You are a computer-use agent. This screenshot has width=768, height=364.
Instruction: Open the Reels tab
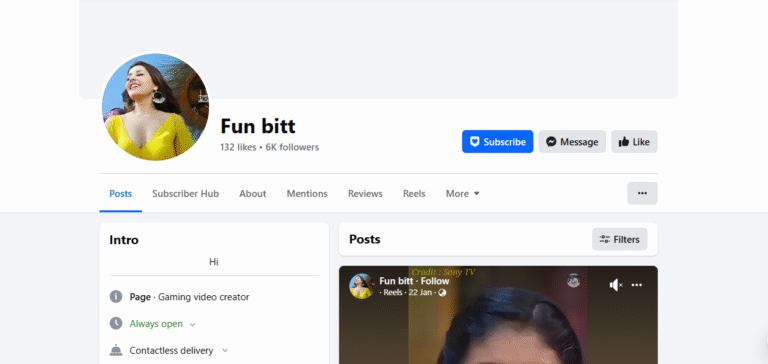coord(414,194)
